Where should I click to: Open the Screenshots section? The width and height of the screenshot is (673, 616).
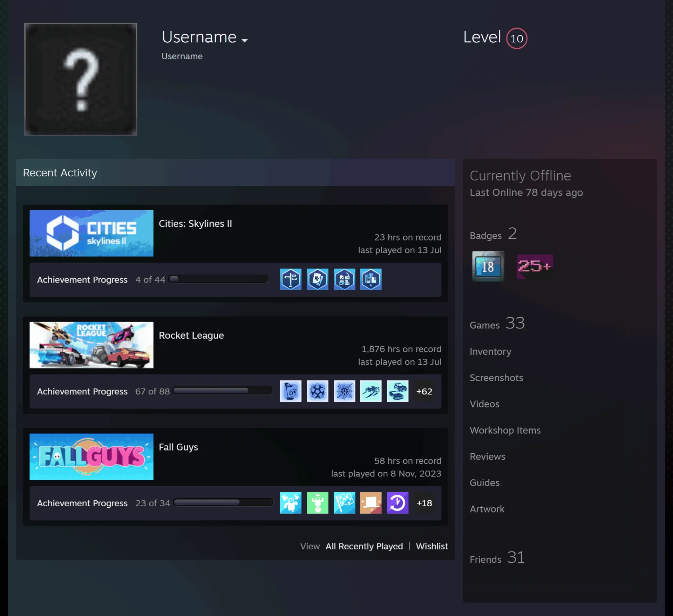tap(496, 378)
